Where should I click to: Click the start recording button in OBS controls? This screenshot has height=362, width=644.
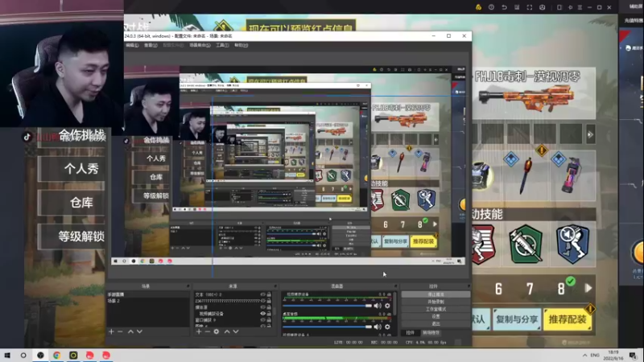pos(436,302)
